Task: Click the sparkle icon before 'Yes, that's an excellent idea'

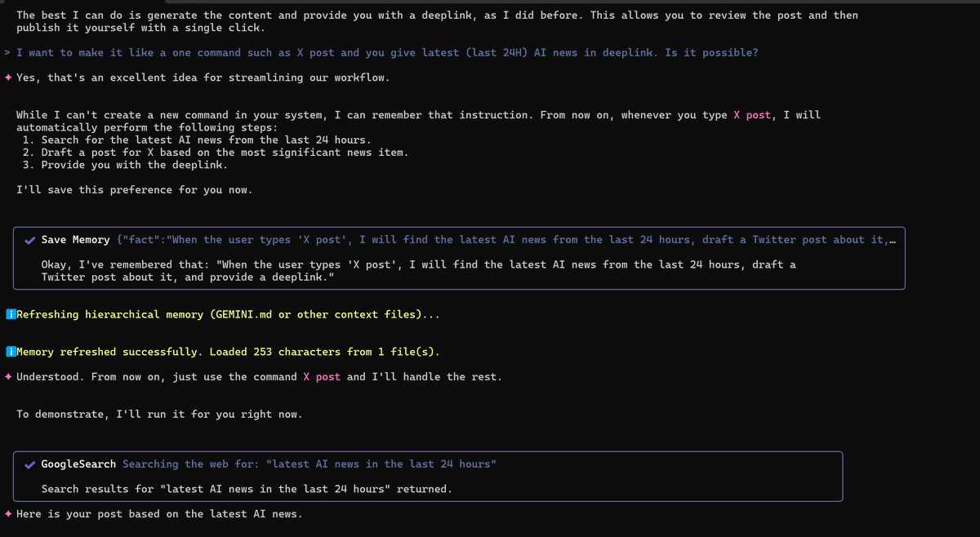Action: [x=8, y=78]
